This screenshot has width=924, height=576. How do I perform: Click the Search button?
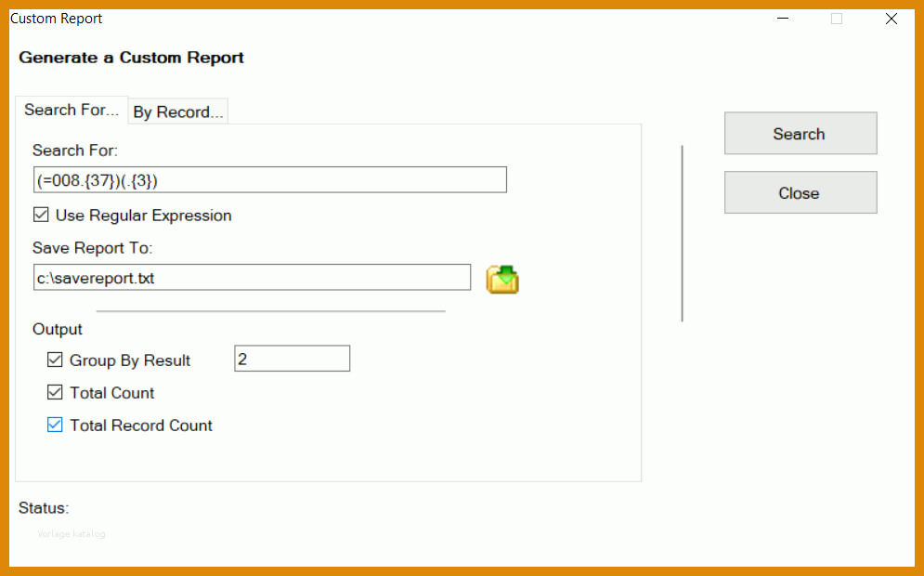point(800,133)
